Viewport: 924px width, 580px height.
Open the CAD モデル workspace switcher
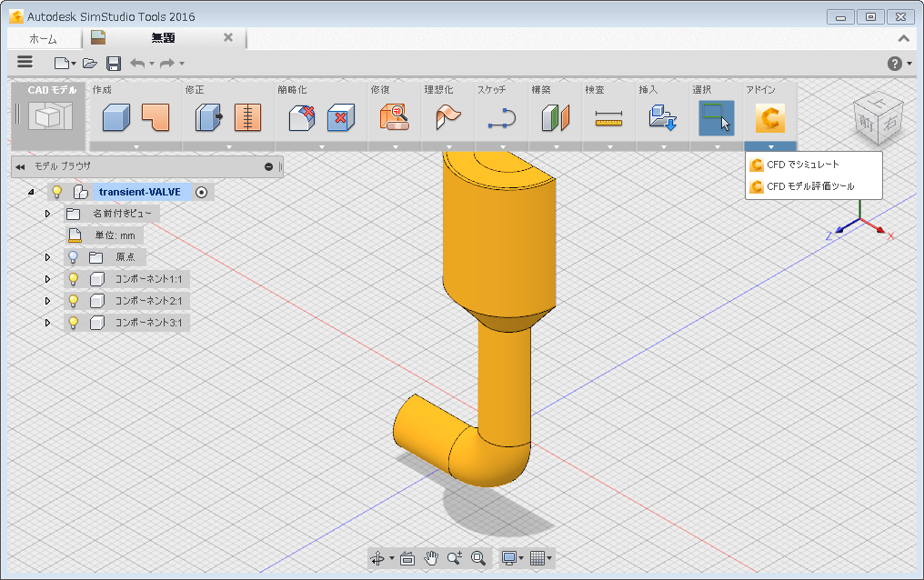coord(49,115)
